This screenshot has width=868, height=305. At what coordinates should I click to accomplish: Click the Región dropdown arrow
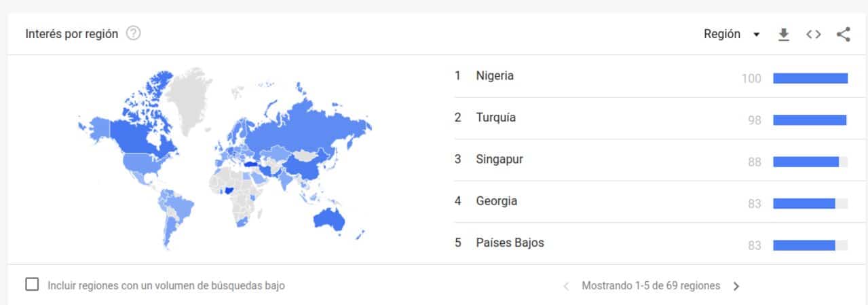tap(757, 35)
